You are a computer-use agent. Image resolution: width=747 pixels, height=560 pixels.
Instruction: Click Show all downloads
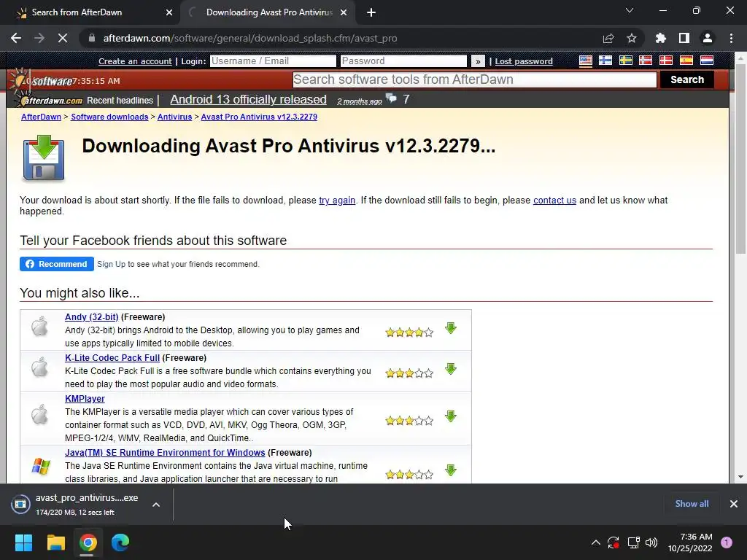(692, 504)
